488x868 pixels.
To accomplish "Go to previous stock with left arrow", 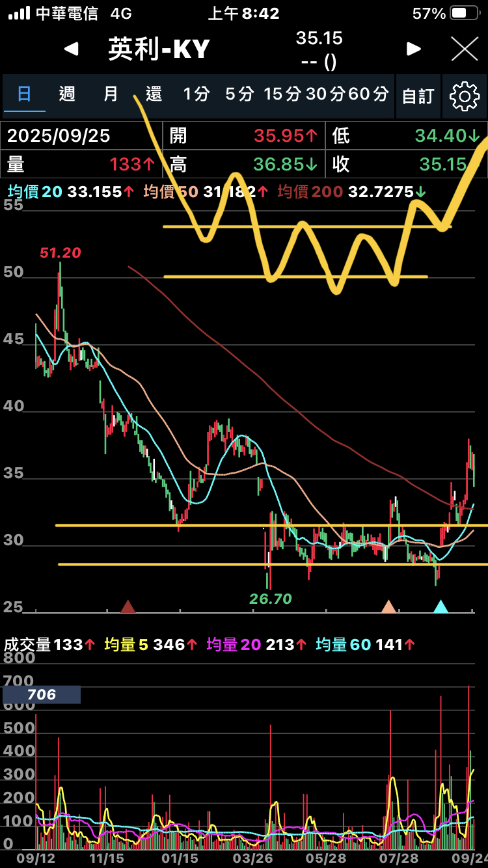I will point(72,49).
